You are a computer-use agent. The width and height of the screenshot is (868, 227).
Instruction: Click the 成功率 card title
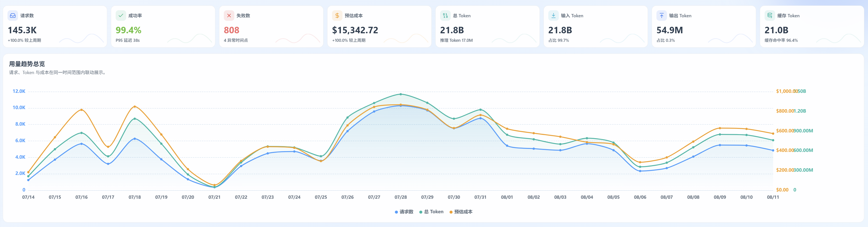(135, 16)
